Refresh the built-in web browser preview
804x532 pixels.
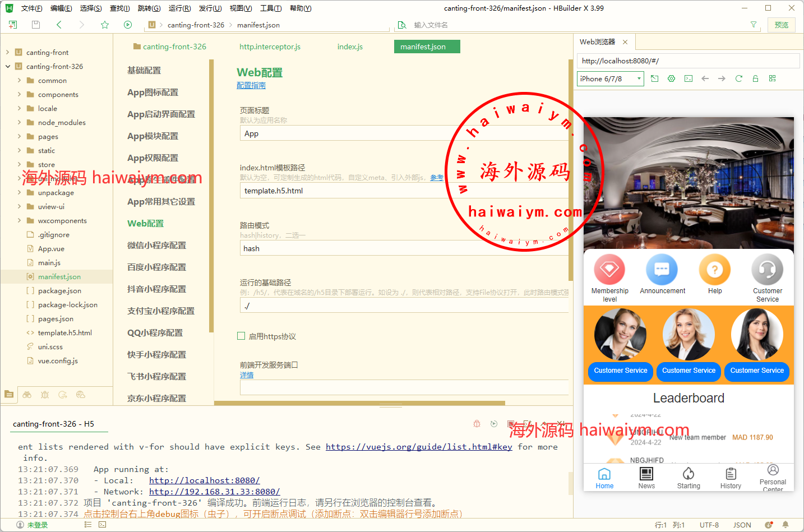coord(738,78)
